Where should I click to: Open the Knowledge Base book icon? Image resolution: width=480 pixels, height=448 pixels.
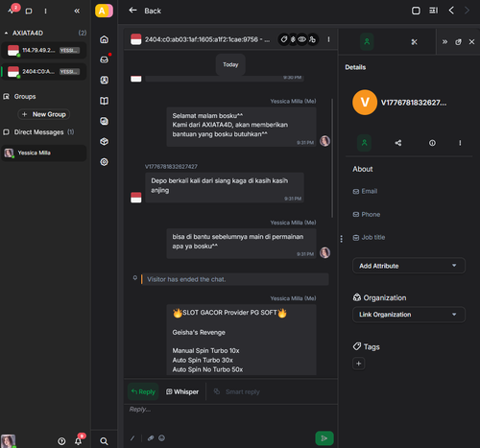click(104, 101)
